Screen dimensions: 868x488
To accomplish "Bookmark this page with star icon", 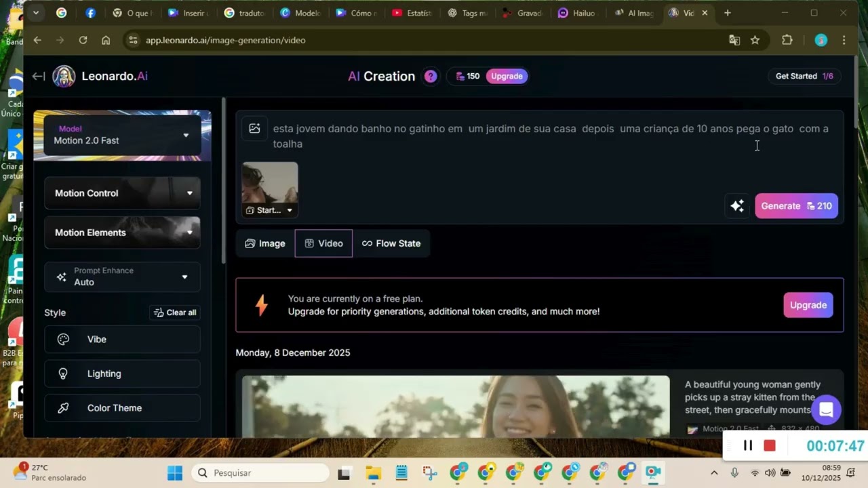I will click(755, 40).
